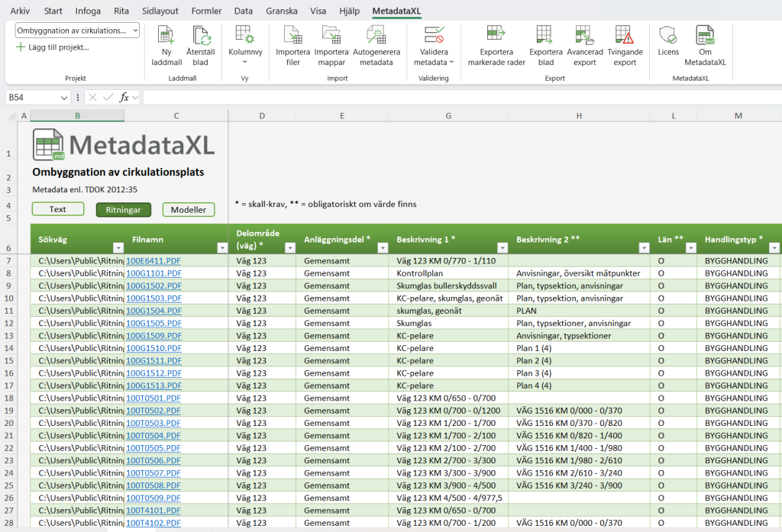The width and height of the screenshot is (782, 532).
Task: Click the Importera filer icon
Action: (292, 35)
